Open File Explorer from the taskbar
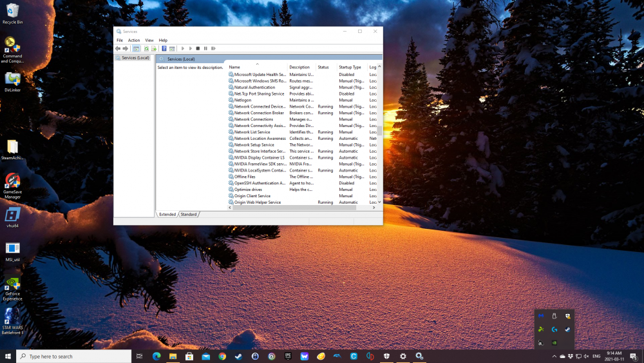This screenshot has width=644, height=363. pos(173,356)
